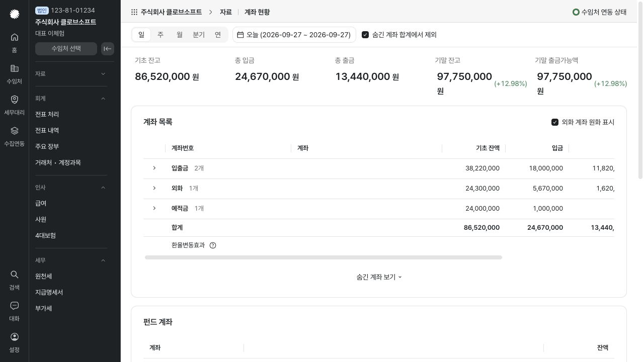This screenshot has width=644, height=362.
Task: Open the 설정 profile icon
Action: point(15,337)
